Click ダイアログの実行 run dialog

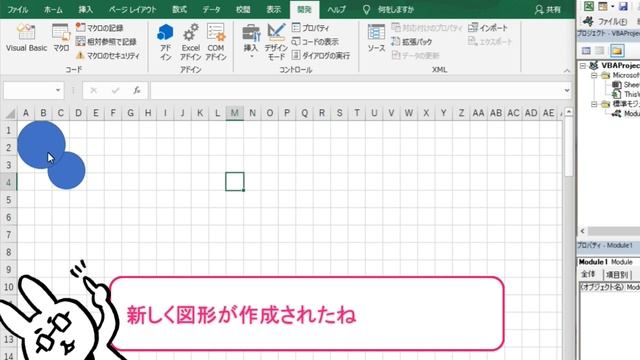click(x=321, y=55)
